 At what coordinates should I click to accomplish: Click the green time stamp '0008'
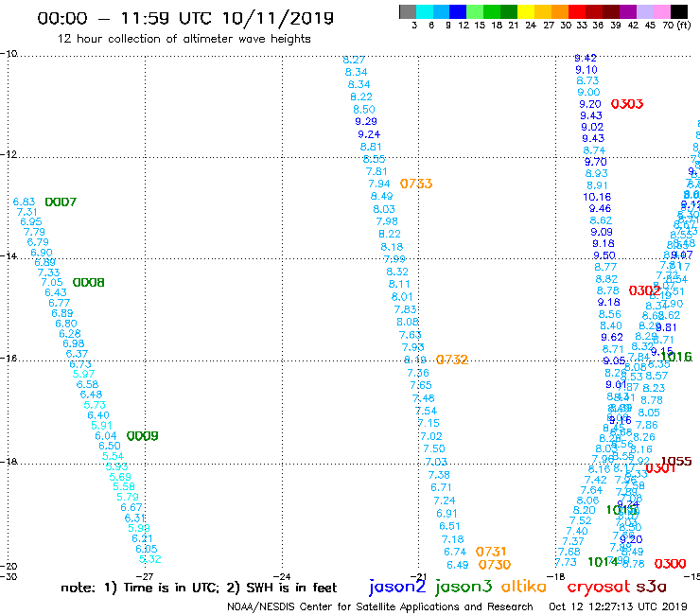click(x=88, y=282)
